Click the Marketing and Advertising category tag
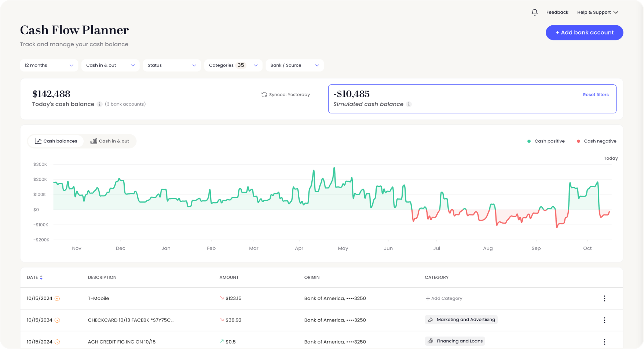644x349 pixels. 461,320
